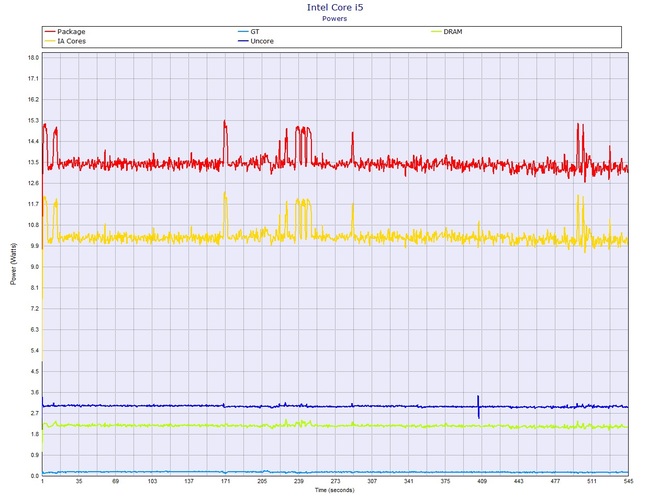Click the Intel Core i5 chart title
The image size is (670, 502).
click(335, 7)
